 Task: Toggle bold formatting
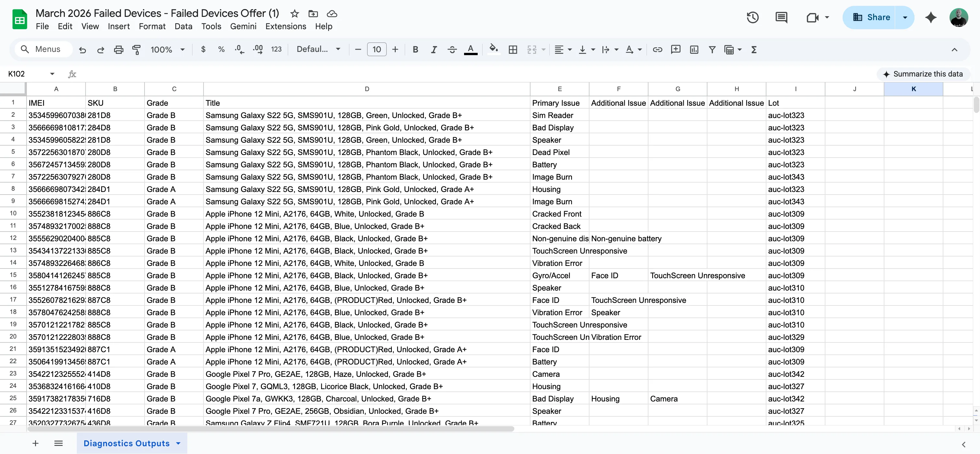point(415,50)
